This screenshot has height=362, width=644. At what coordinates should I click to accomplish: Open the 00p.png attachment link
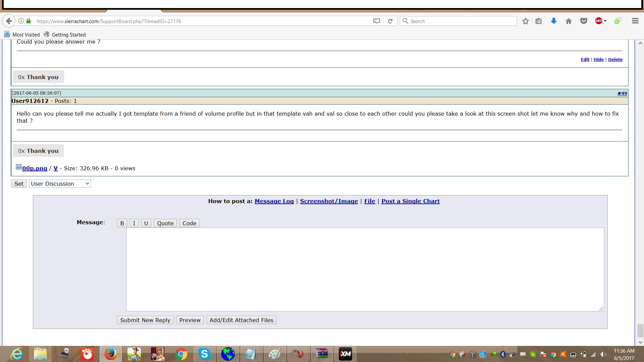pos(35,168)
